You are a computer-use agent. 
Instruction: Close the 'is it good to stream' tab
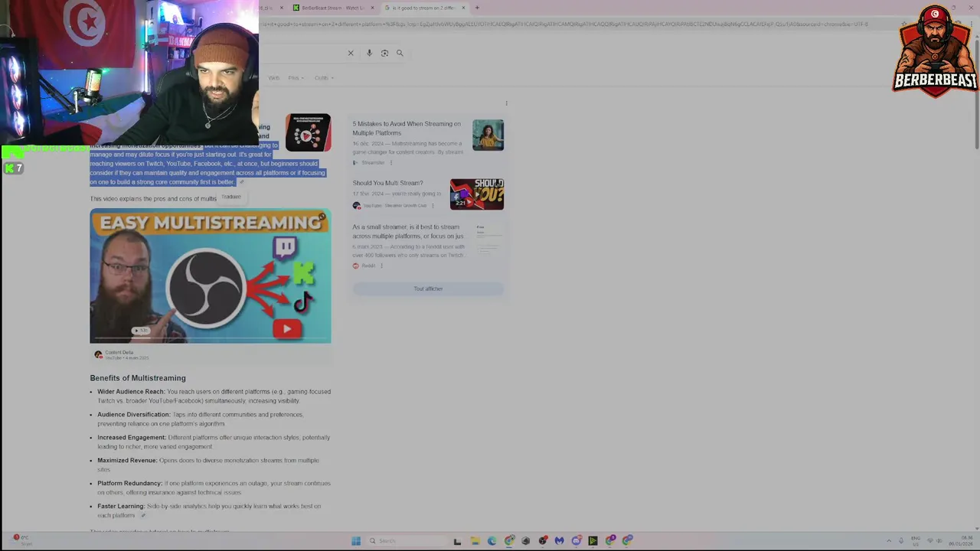click(x=463, y=8)
